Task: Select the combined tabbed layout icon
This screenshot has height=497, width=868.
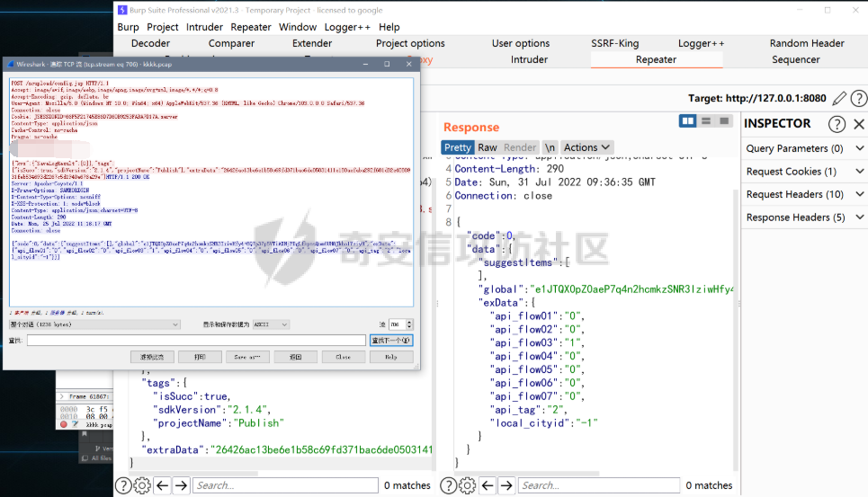Action: click(723, 120)
